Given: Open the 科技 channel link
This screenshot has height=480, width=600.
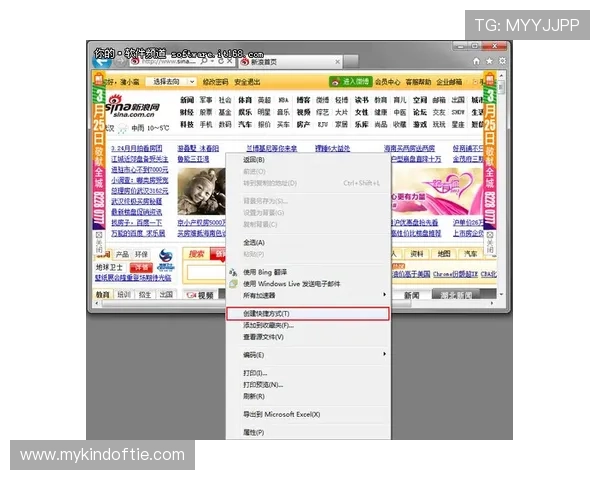Looking at the screenshot, I should pos(187,124).
